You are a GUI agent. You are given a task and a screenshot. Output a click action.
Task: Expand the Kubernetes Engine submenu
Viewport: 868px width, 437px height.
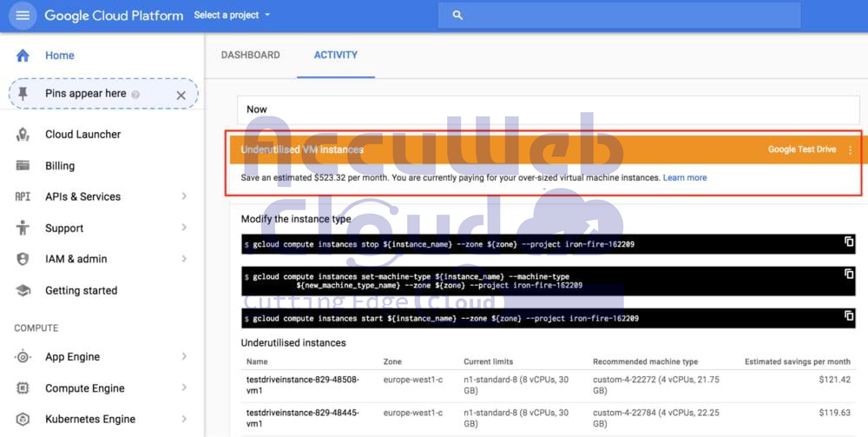coord(184,419)
